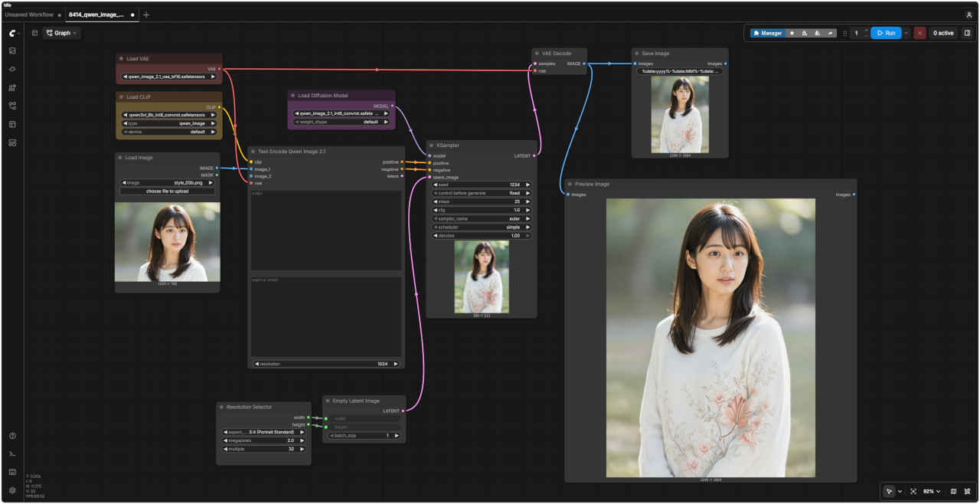The width and height of the screenshot is (980, 504).
Task: Toggle link visibility icon at bottom-right corner
Action: coord(968,491)
